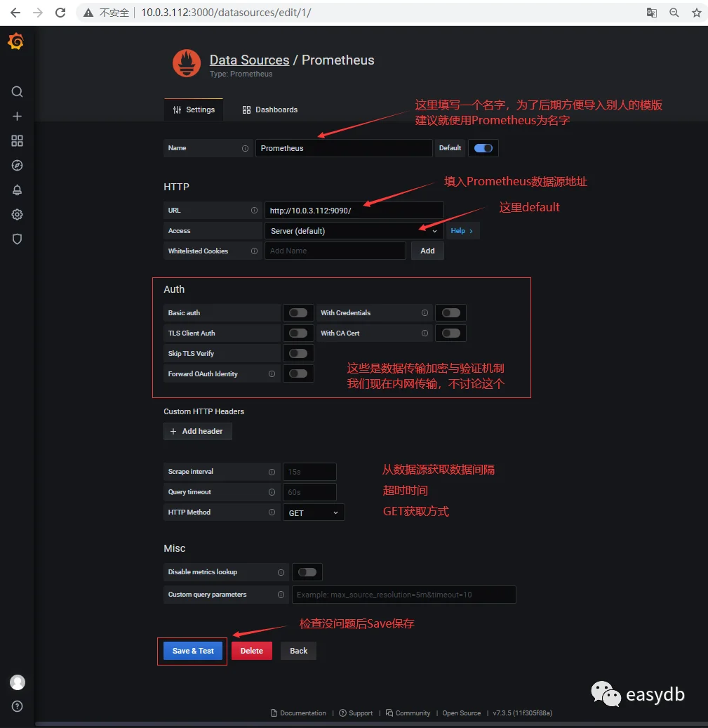Expand the Access Help section
Viewport: 708px width, 728px height.
click(462, 231)
